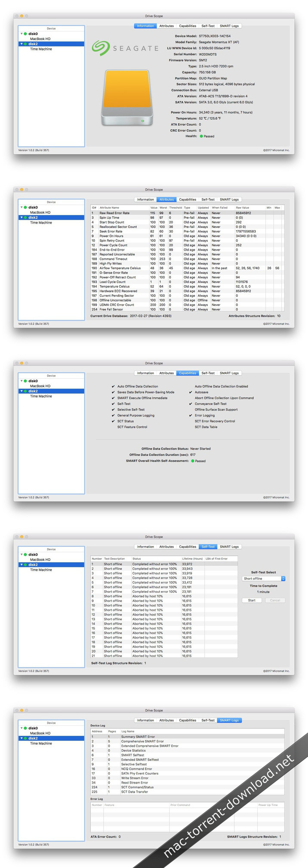Select the Power-Off Retract Count row
308x868 pixels.
click(x=188, y=277)
